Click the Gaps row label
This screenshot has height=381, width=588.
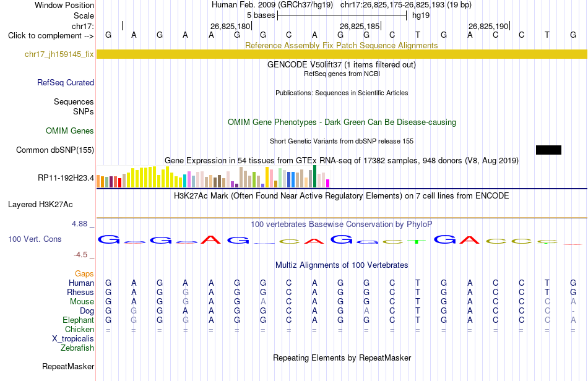pos(84,273)
